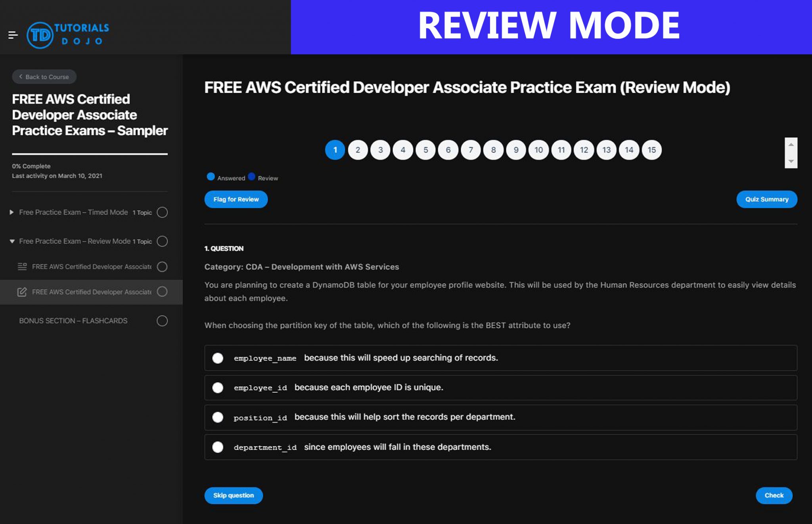
Task: Select employee_name radio button answer
Action: pyautogui.click(x=218, y=357)
